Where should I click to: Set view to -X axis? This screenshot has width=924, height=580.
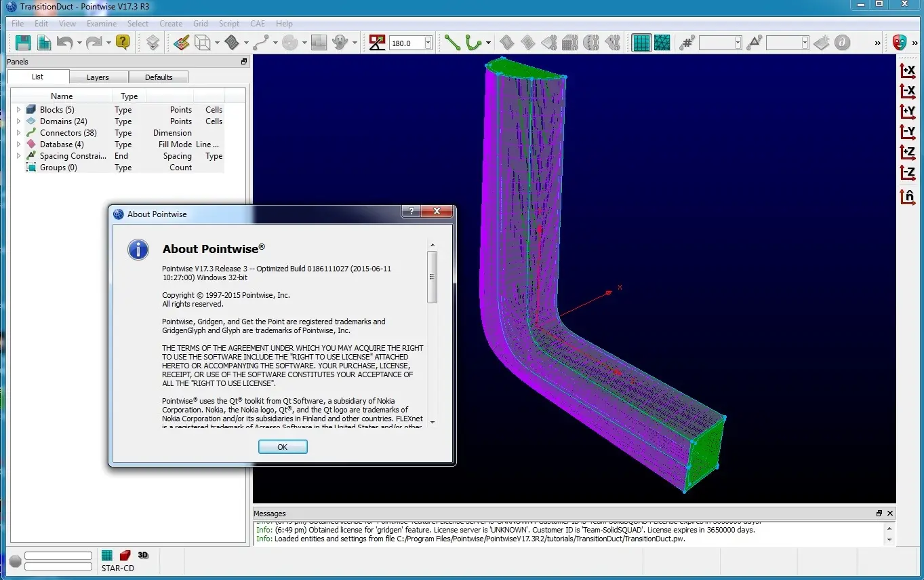point(908,91)
